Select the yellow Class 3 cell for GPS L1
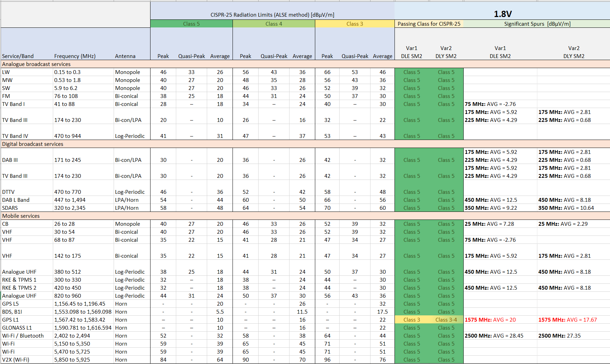This screenshot has width=610, height=364. tap(412, 320)
